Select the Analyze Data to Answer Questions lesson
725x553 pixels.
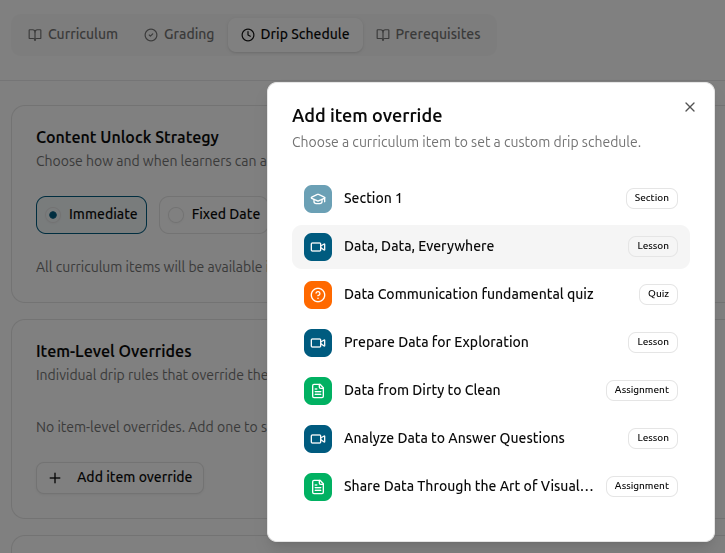coord(491,439)
